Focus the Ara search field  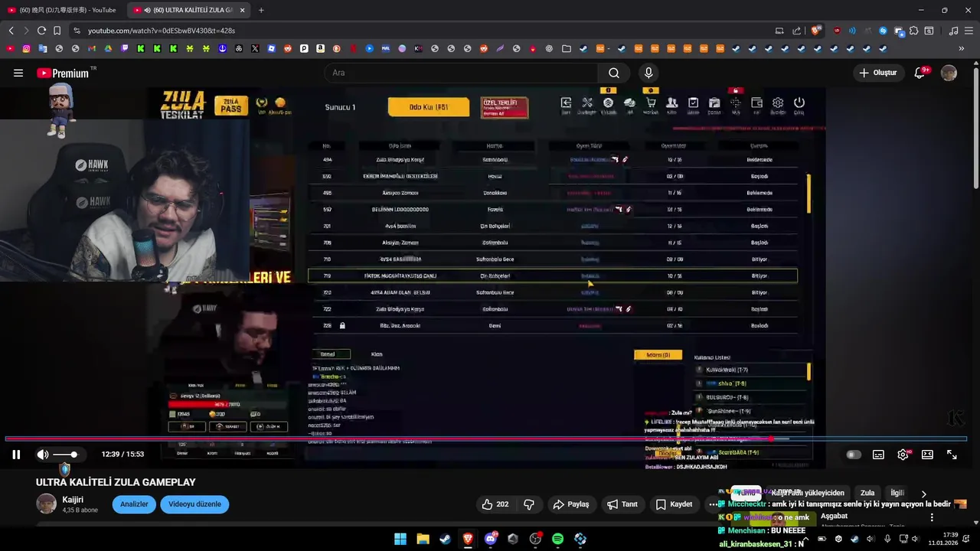point(460,73)
